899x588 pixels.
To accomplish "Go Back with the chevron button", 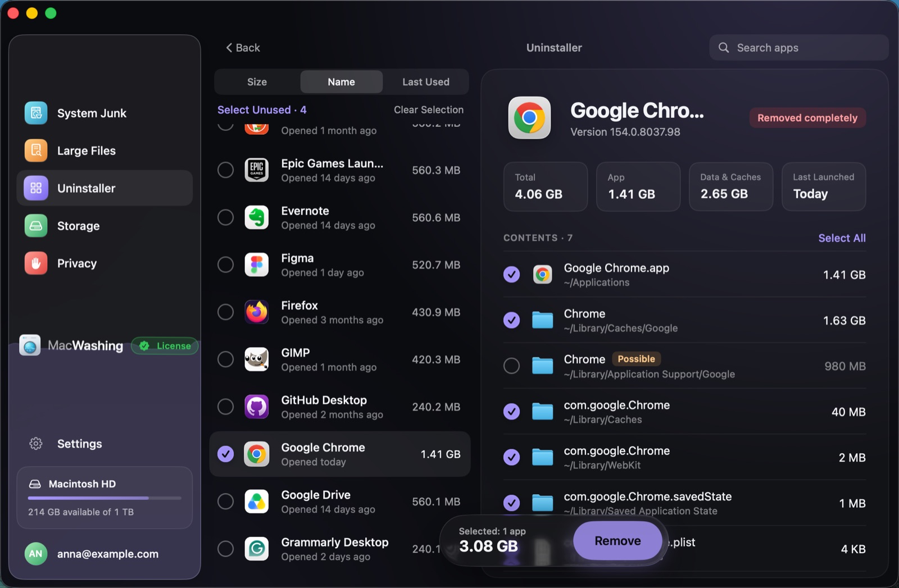I will pos(243,48).
